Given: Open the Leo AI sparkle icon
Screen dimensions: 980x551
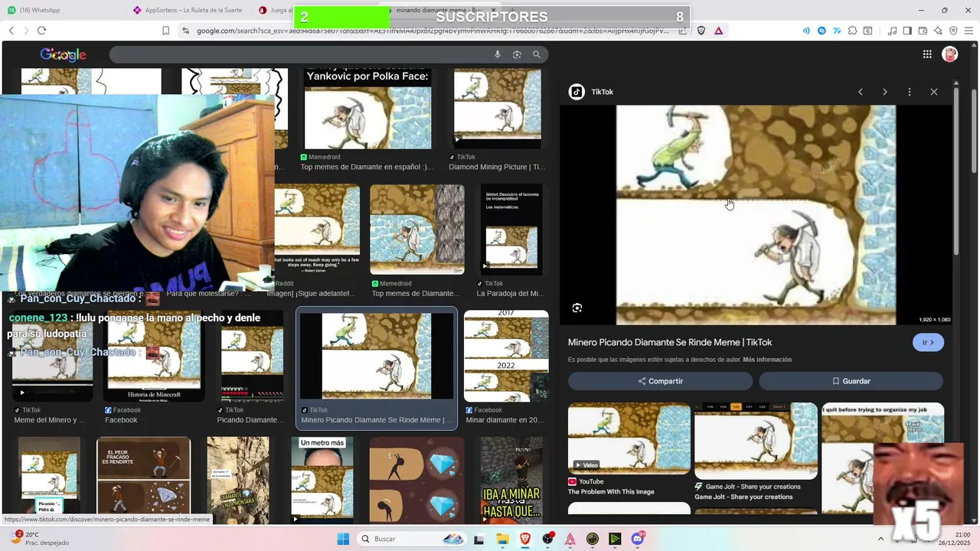Looking at the screenshot, I should tap(938, 31).
